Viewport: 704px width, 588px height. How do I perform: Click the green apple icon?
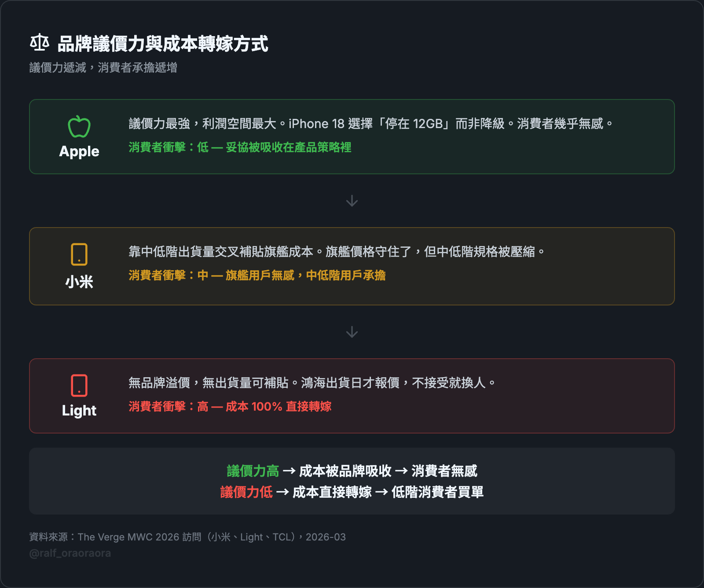coord(79,127)
